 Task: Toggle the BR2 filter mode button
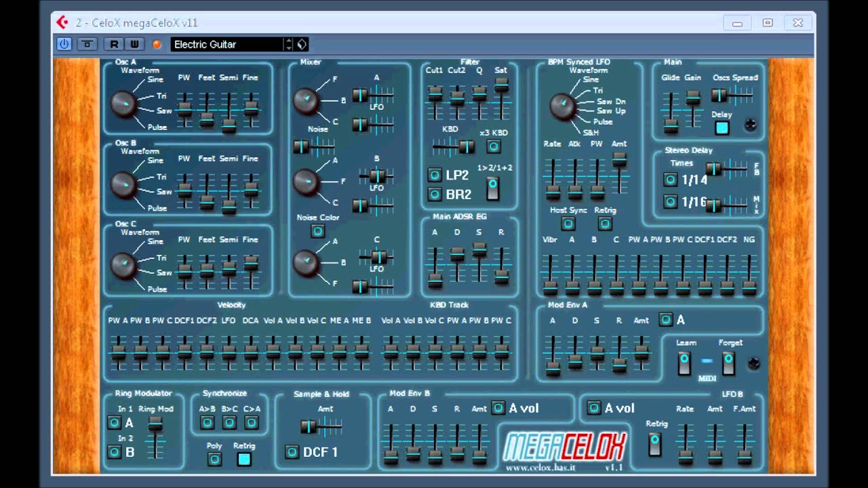434,195
